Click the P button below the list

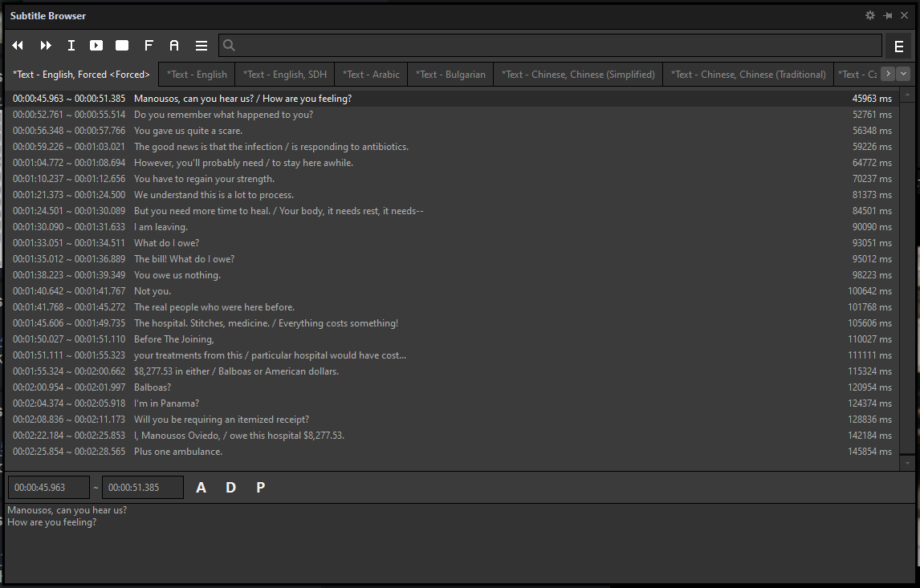[261, 487]
